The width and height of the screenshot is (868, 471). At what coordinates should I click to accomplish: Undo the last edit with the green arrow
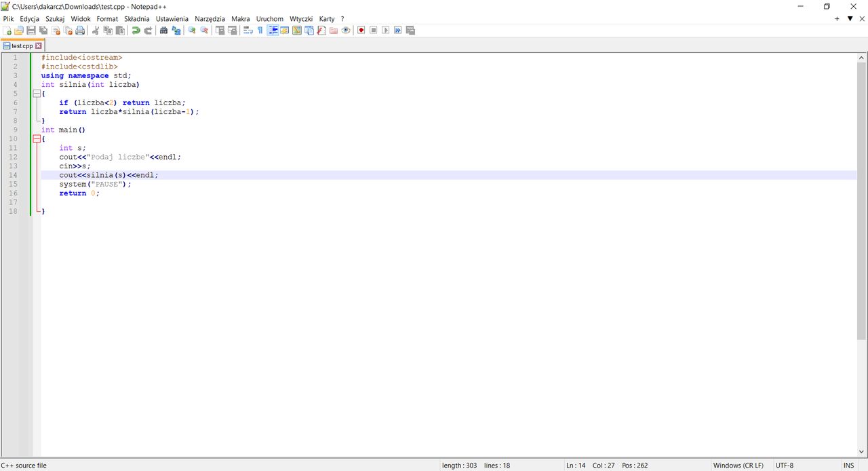click(136, 31)
